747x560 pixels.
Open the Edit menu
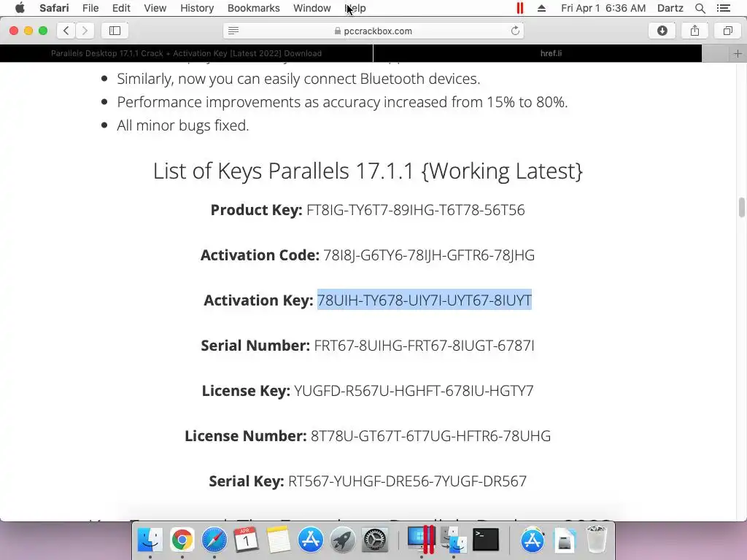pos(121,8)
